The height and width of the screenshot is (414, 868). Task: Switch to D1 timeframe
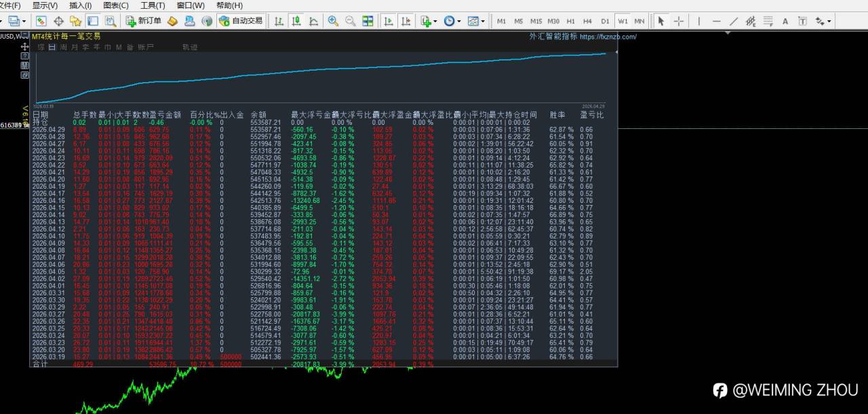pos(605,21)
